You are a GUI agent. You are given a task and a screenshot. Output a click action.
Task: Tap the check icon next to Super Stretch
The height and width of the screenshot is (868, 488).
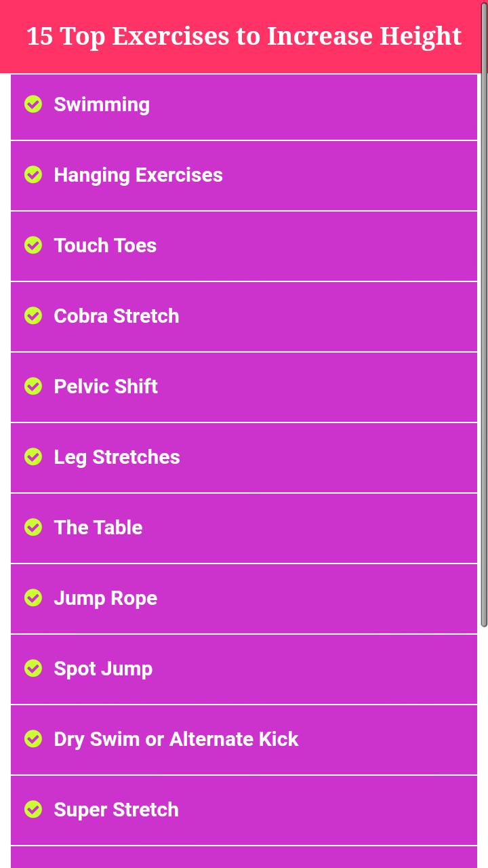pyautogui.click(x=33, y=809)
